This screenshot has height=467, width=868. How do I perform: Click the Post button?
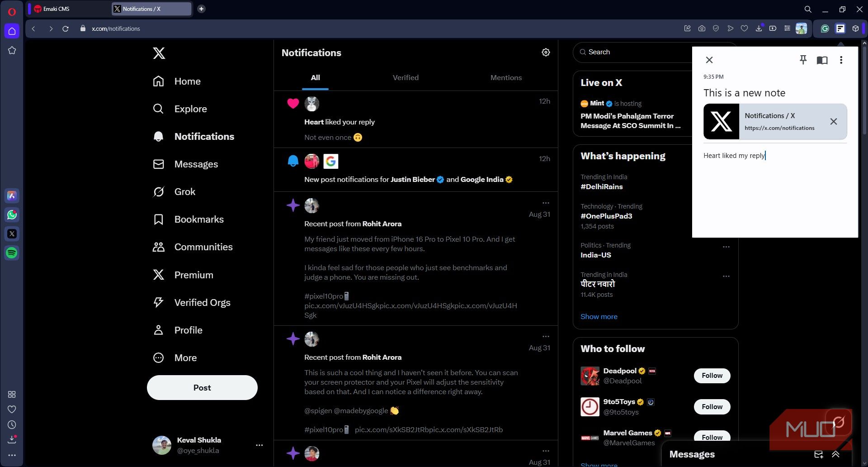point(202,387)
